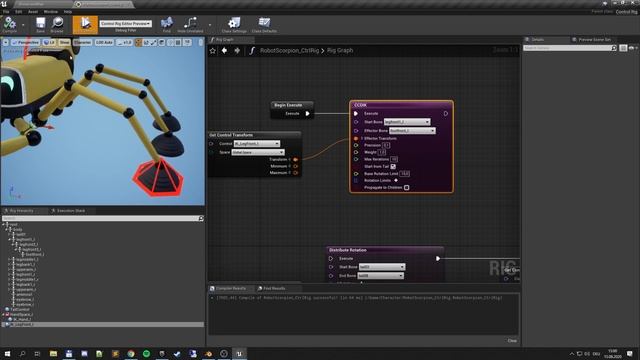Open the Perspective view dropdown
The width and height of the screenshot is (640, 360).
click(x=25, y=42)
